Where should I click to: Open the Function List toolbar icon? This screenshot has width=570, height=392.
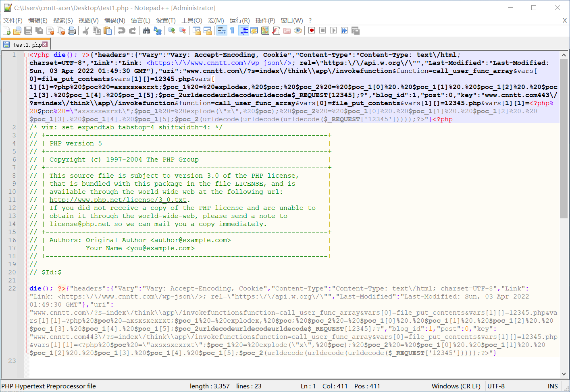point(276,31)
